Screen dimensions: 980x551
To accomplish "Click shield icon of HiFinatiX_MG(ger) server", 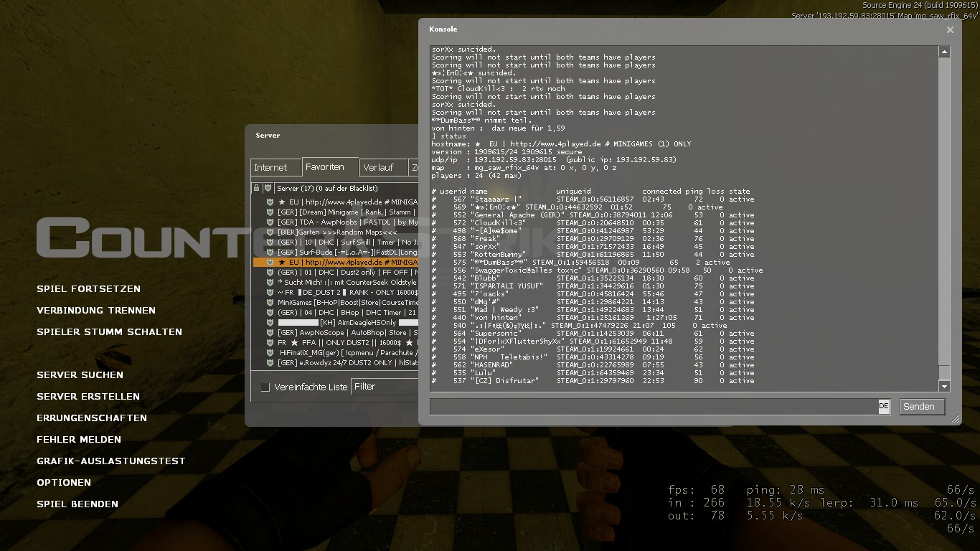I will (x=270, y=353).
